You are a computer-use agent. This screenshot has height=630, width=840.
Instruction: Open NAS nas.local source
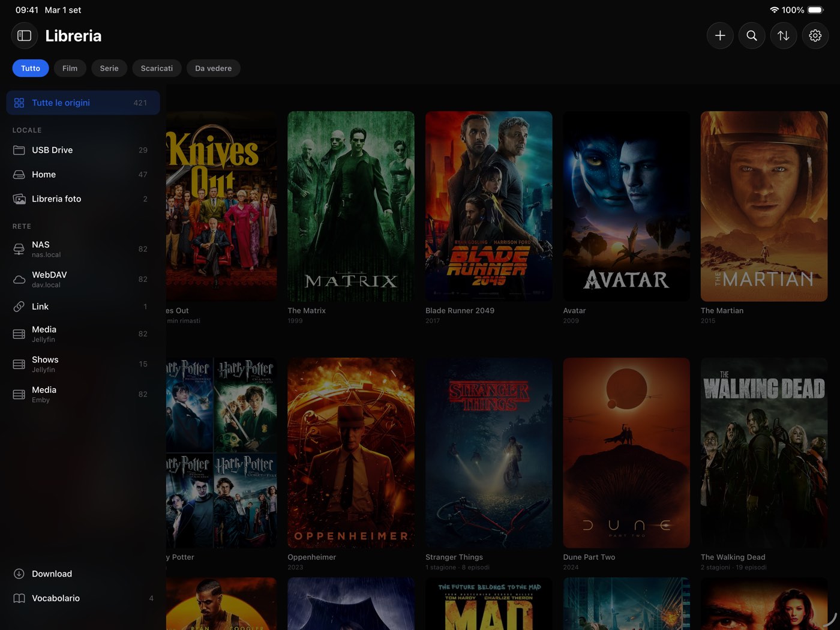[x=83, y=249]
